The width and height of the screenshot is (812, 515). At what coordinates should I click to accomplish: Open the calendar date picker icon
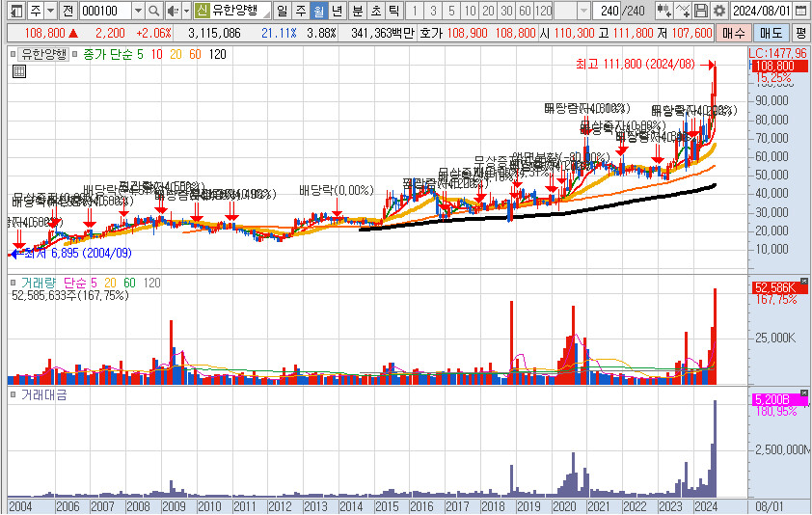coord(802,11)
